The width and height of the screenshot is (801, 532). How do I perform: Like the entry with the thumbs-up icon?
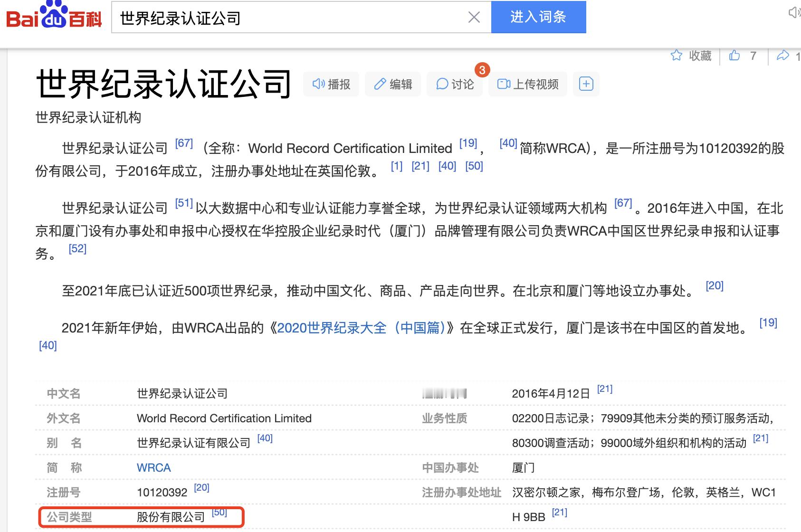734,56
